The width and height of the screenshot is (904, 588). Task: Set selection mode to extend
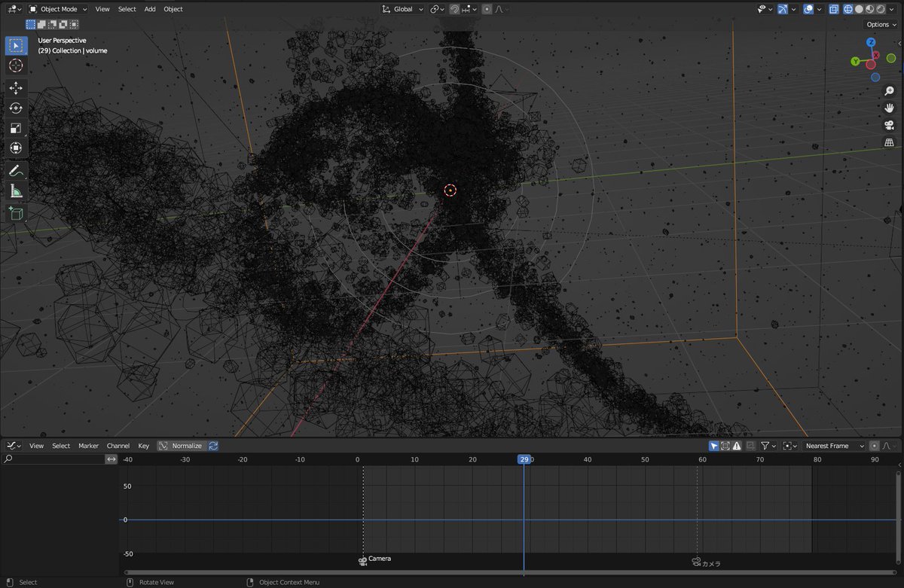[x=41, y=24]
